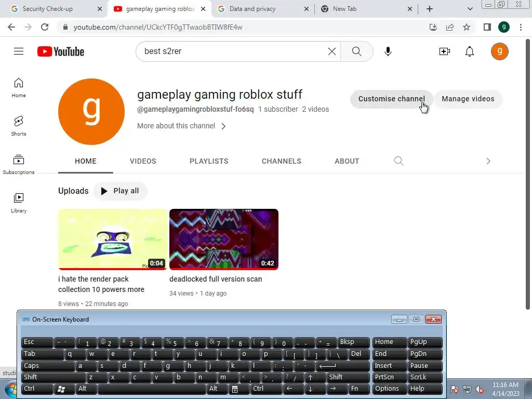This screenshot has height=399, width=532.
Task: Click the share page icon in the address bar
Action: [450, 27]
